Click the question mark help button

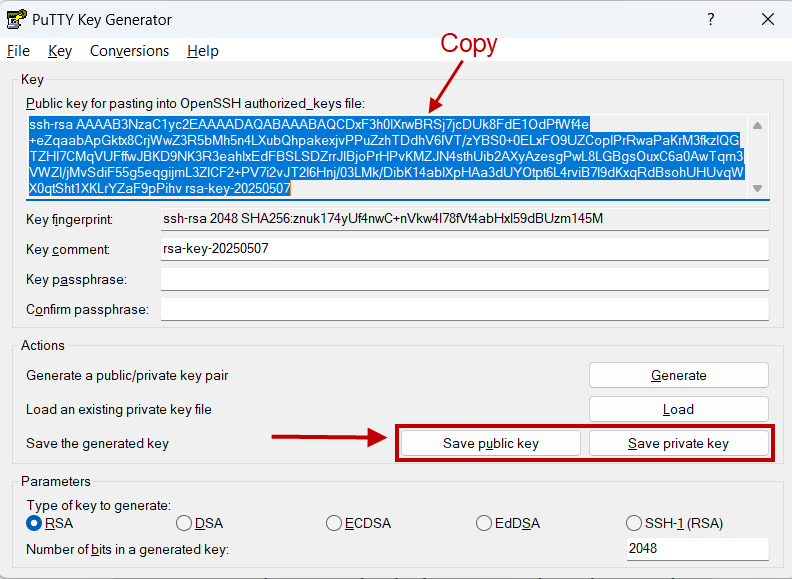711,19
